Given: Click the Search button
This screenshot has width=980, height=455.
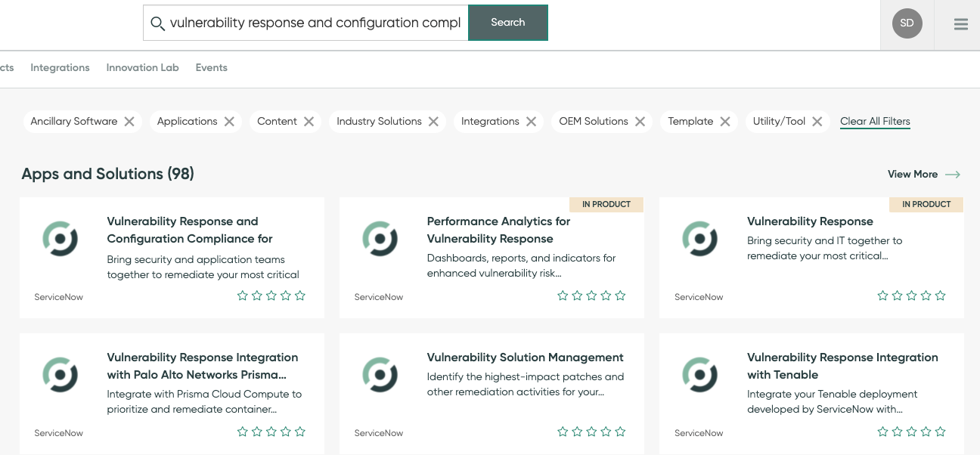Looking at the screenshot, I should (x=508, y=23).
